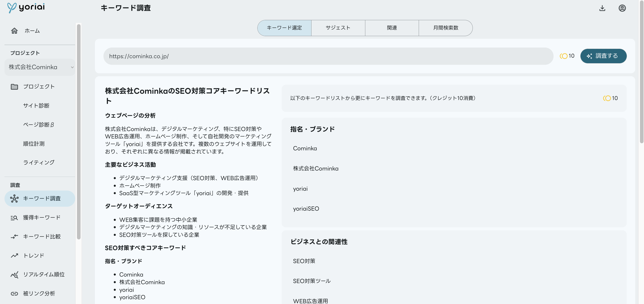Screen dimensions: 644x304
Task: Click the sidebar vertical scrollbar
Action: pyautogui.click(x=79, y=132)
